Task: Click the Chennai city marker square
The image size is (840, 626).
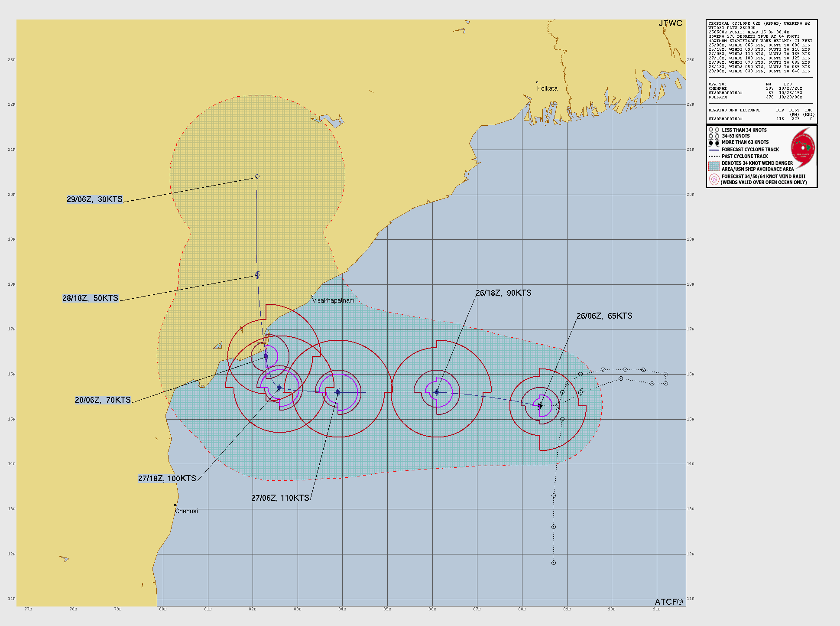Action: pyautogui.click(x=175, y=505)
